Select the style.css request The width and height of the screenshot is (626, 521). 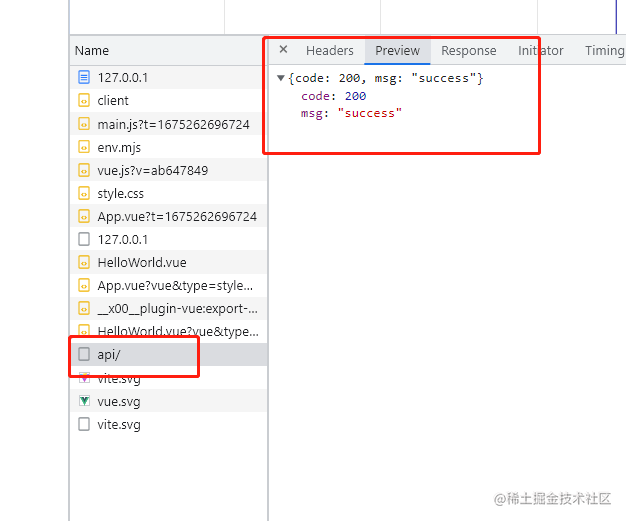coord(168,194)
